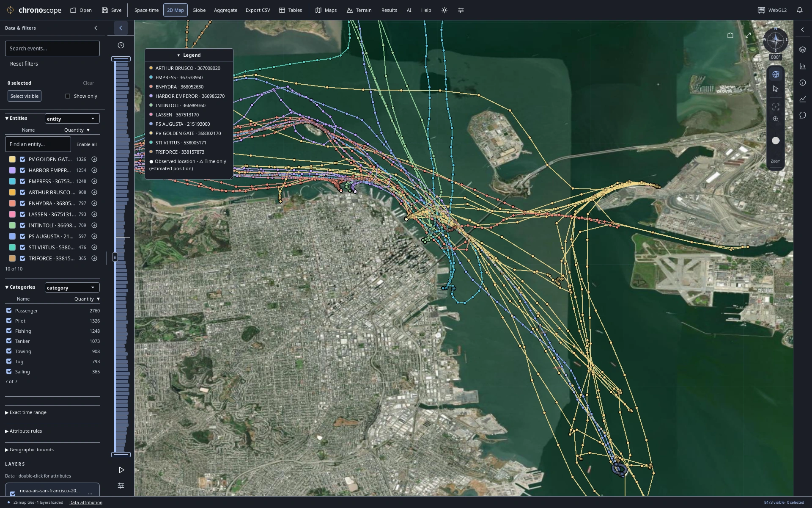
Task: Switch to Globe view
Action: (x=199, y=10)
